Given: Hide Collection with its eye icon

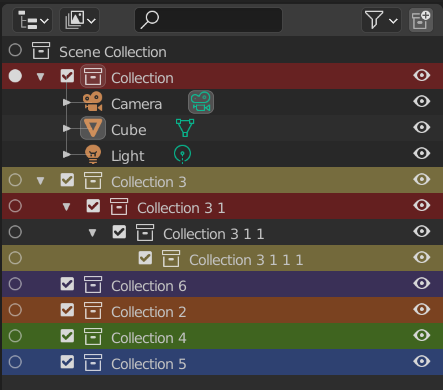Looking at the screenshot, I should 422,76.
